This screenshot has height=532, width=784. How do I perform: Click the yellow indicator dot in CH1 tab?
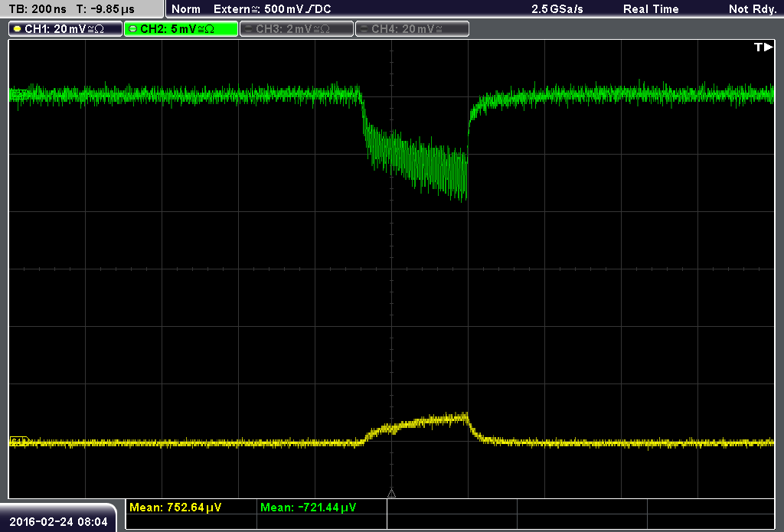click(x=18, y=29)
